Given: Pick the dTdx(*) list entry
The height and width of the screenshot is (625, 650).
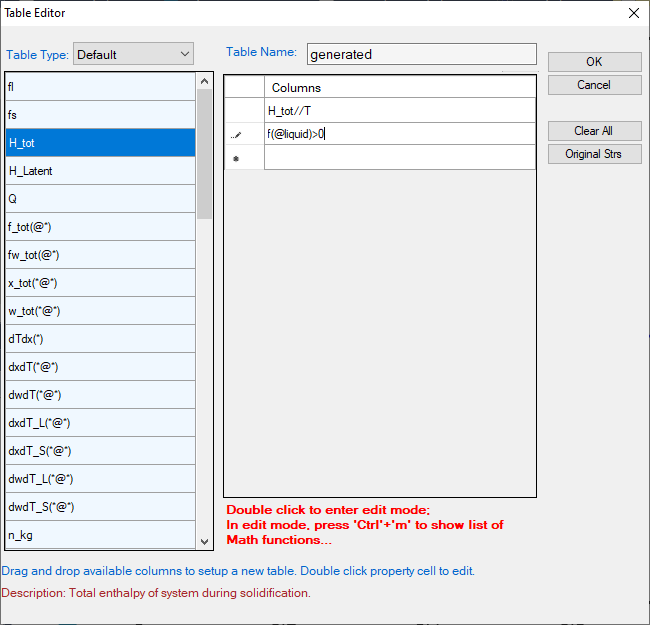Looking at the screenshot, I should pos(100,339).
